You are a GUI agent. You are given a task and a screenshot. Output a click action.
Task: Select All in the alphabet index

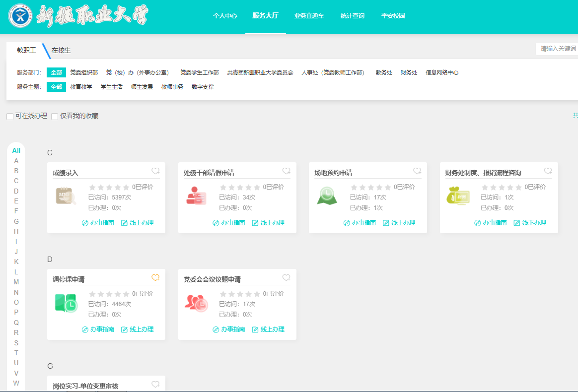point(16,150)
